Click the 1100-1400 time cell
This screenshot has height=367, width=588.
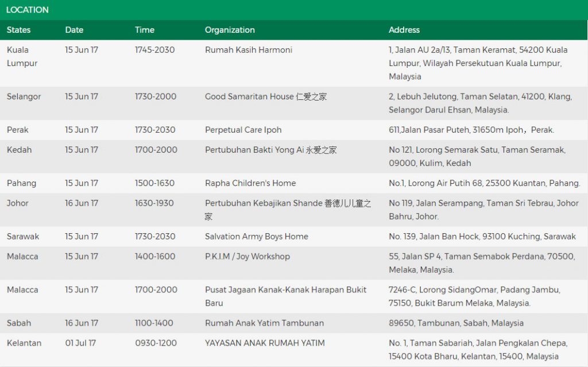(154, 323)
